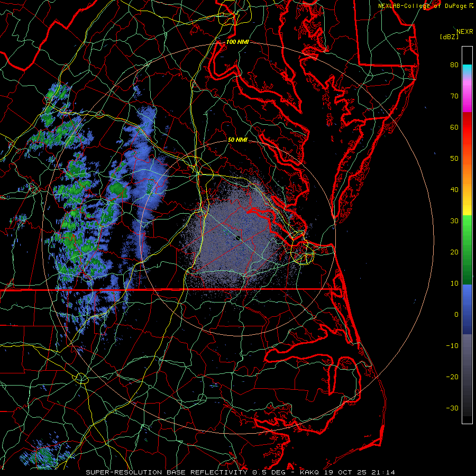Click the -10 value on dBZ scale
The height and width of the screenshot is (476, 476).
point(452,346)
